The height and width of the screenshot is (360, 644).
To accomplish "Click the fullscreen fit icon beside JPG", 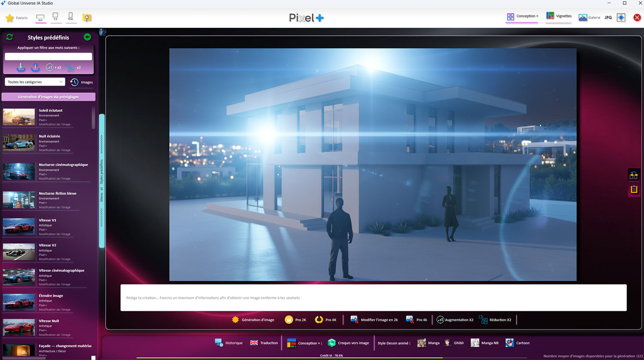I will coord(621,18).
